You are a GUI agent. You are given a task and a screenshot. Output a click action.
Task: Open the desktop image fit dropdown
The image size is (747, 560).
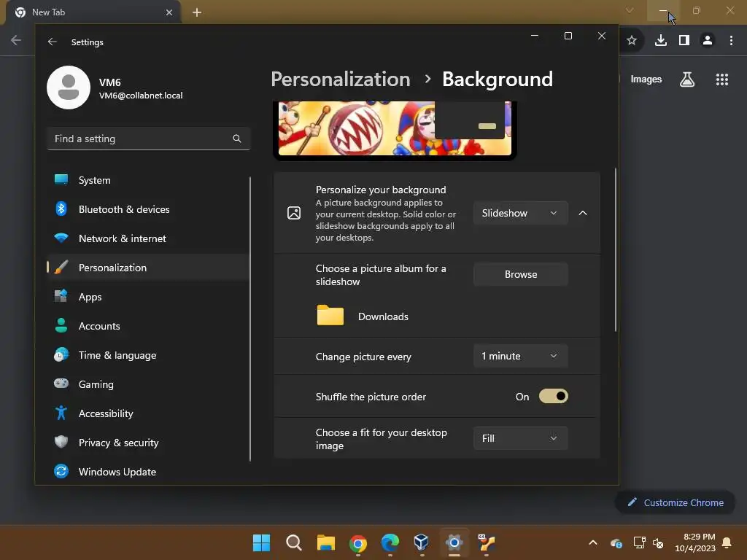[520, 438]
